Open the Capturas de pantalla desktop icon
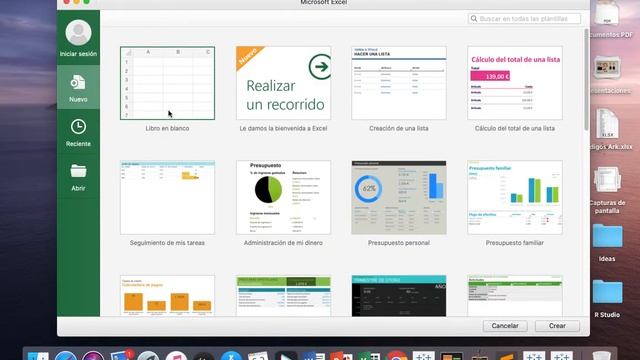This screenshot has height=360, width=640. coord(607,180)
